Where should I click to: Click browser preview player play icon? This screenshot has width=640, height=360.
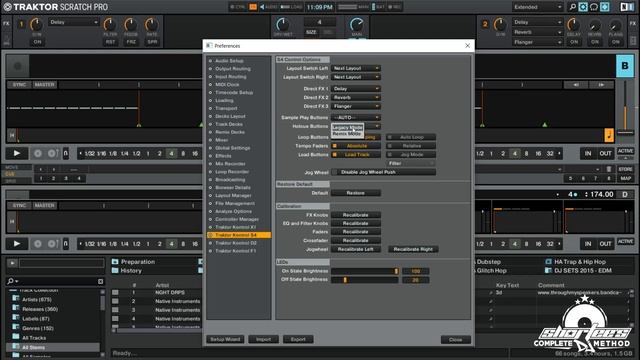pyautogui.click(x=12, y=263)
